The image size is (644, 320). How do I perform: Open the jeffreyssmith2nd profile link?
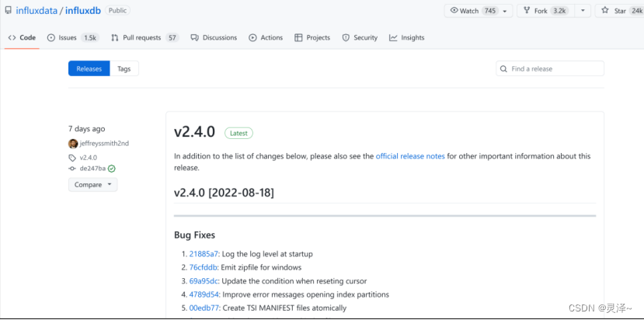(x=104, y=144)
